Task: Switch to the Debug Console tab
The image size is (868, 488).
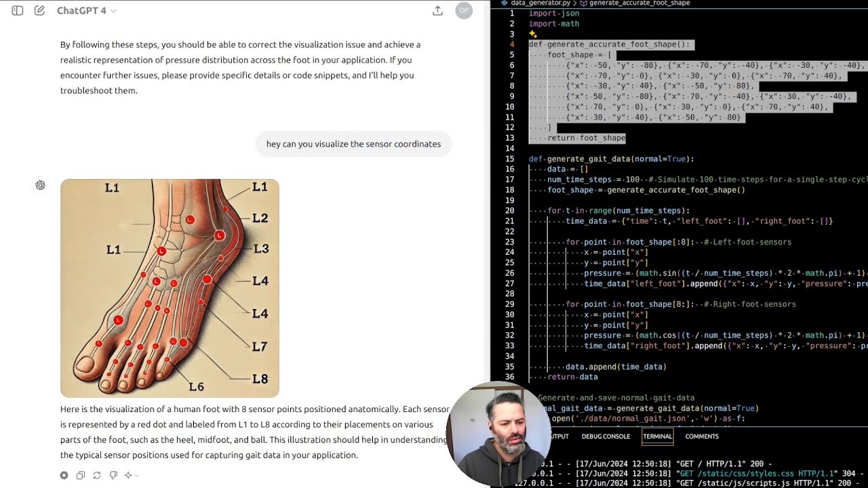Action: pyautogui.click(x=606, y=436)
